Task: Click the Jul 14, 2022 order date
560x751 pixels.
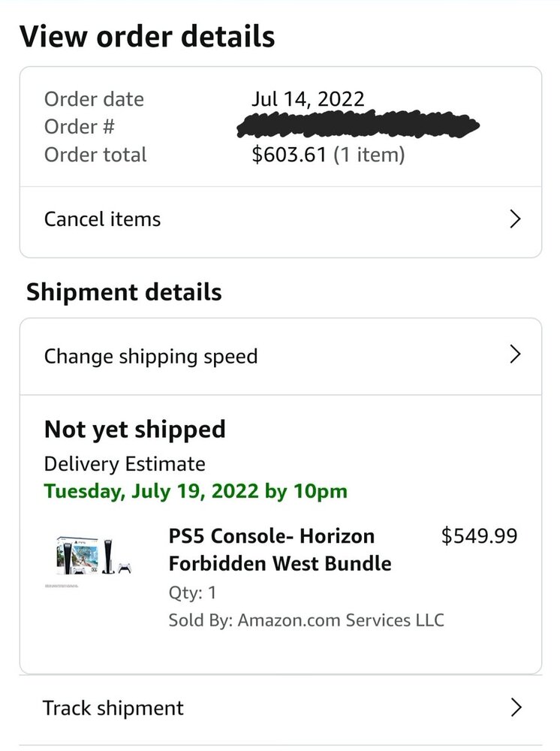Action: 308,98
